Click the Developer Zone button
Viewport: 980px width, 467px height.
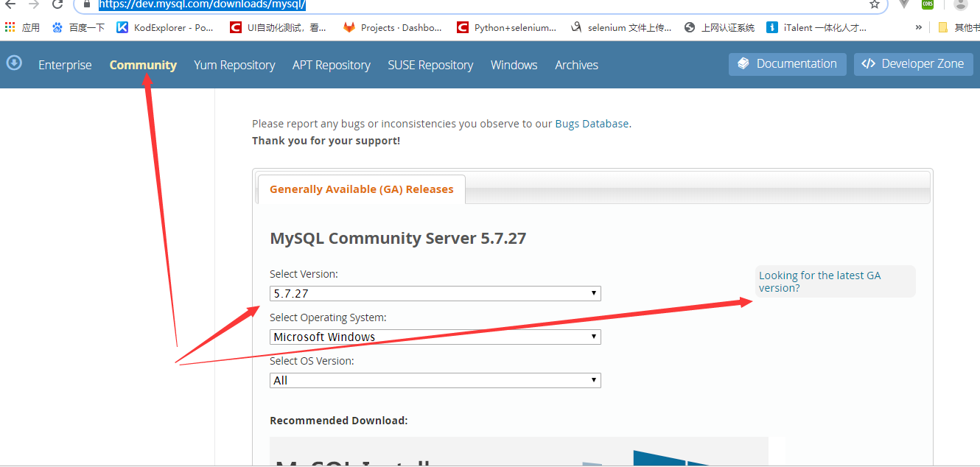pyautogui.click(x=913, y=64)
